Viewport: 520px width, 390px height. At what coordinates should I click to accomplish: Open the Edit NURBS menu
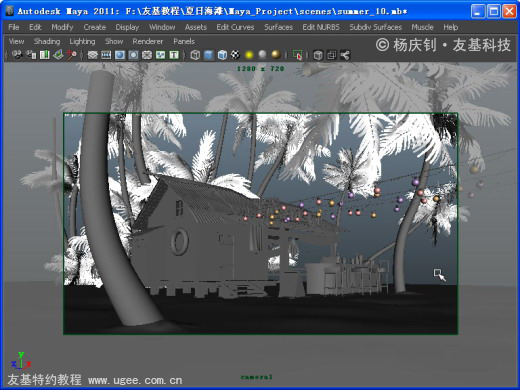point(321,27)
